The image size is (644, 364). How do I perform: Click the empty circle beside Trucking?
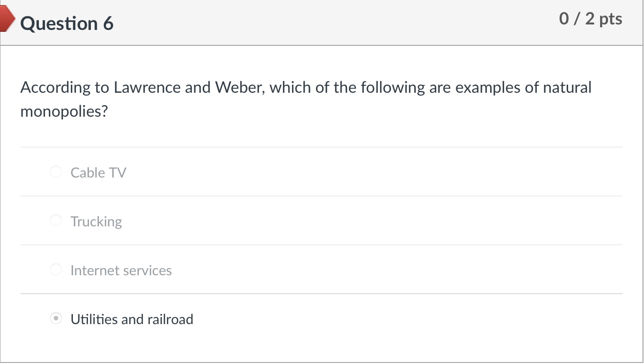[56, 220]
